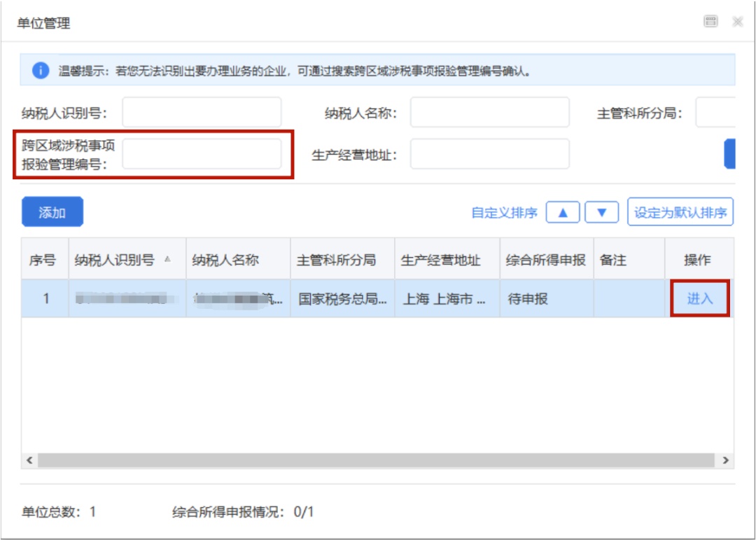Image resolution: width=756 pixels, height=540 pixels.
Task: Focus the 生产经营地址 input field
Action: tap(489, 154)
